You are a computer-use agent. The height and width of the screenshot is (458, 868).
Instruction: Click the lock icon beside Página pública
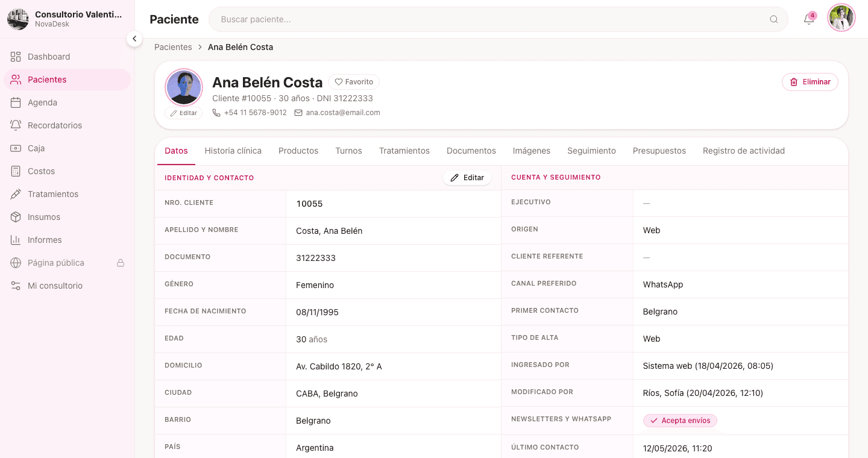point(121,263)
